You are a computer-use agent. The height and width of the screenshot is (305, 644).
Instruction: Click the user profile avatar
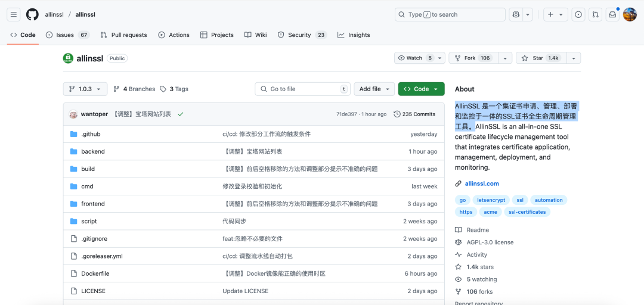pos(630,14)
